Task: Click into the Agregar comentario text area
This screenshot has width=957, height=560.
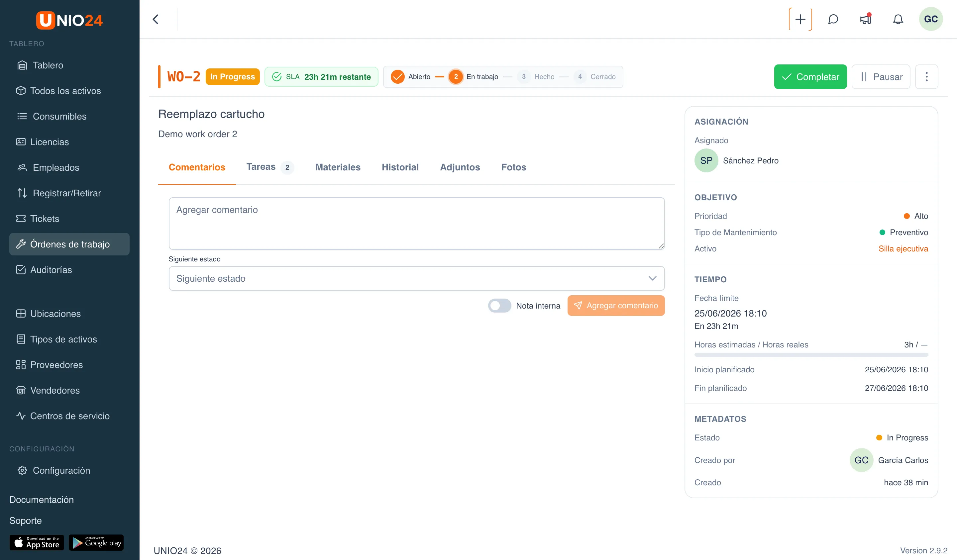Action: pos(417,223)
